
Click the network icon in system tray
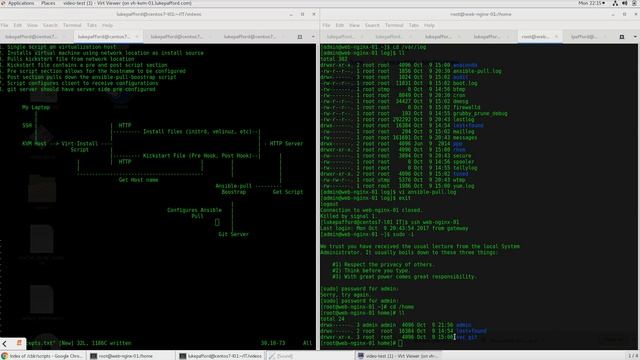(615, 3)
